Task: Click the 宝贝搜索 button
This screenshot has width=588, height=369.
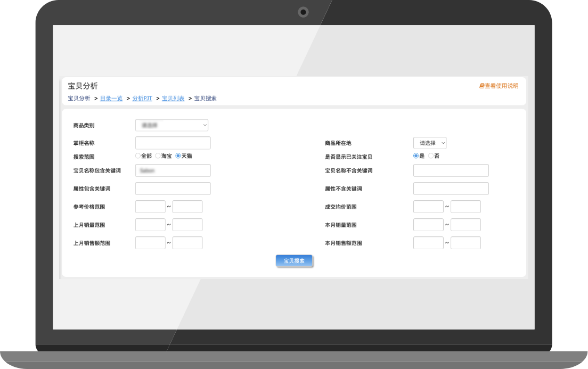Action: point(294,261)
